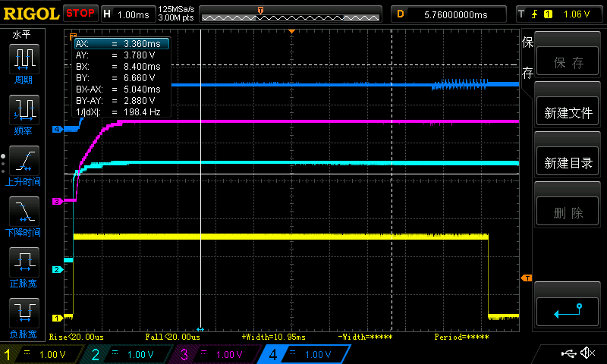This screenshot has width=607, height=364.
Task: Click the orange trigger level marker
Action: [527, 278]
